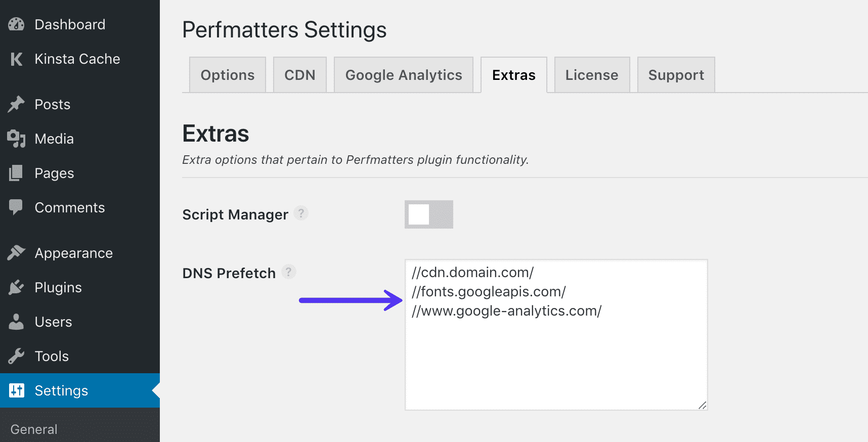Image resolution: width=868 pixels, height=442 pixels.
Task: Show help tooltip for Script Manager
Action: tap(301, 213)
